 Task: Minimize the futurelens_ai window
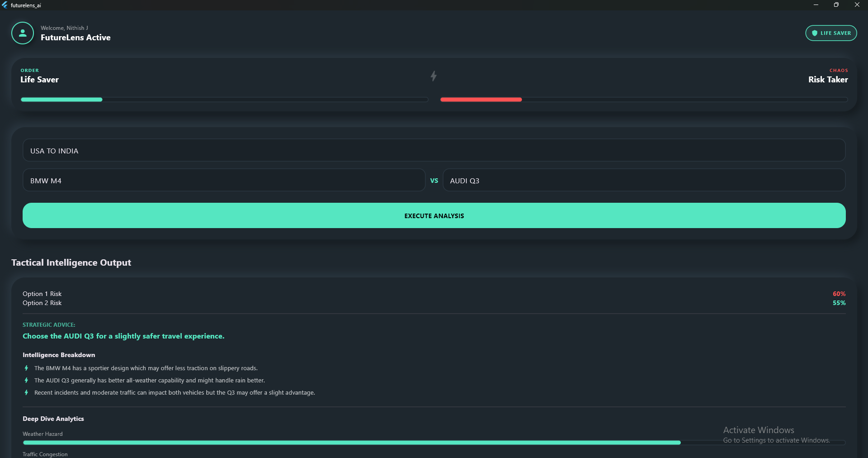(x=816, y=5)
